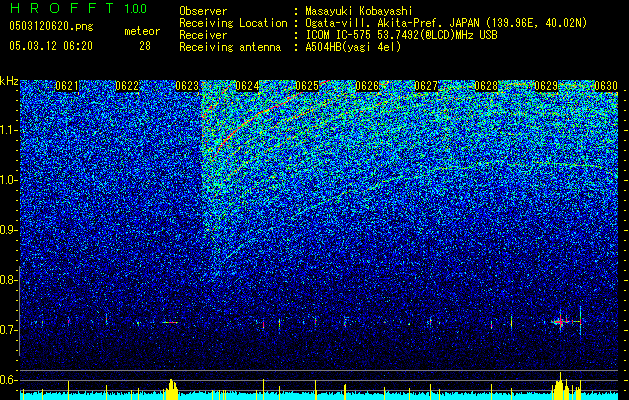Click the 0622 time marker
The image size is (629, 400).
(x=127, y=86)
